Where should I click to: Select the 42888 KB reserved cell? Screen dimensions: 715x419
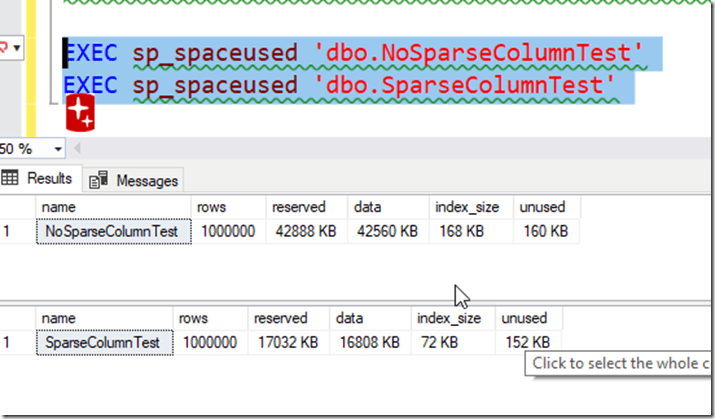tap(307, 231)
